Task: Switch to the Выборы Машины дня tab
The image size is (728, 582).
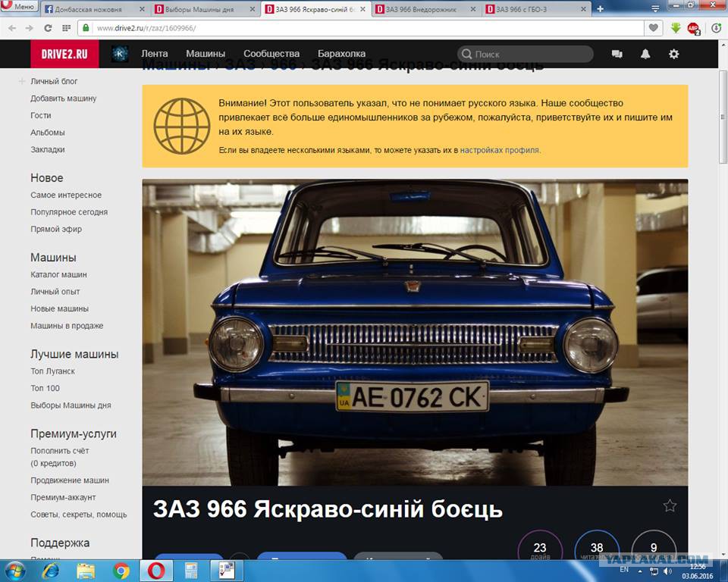Action: [199, 9]
